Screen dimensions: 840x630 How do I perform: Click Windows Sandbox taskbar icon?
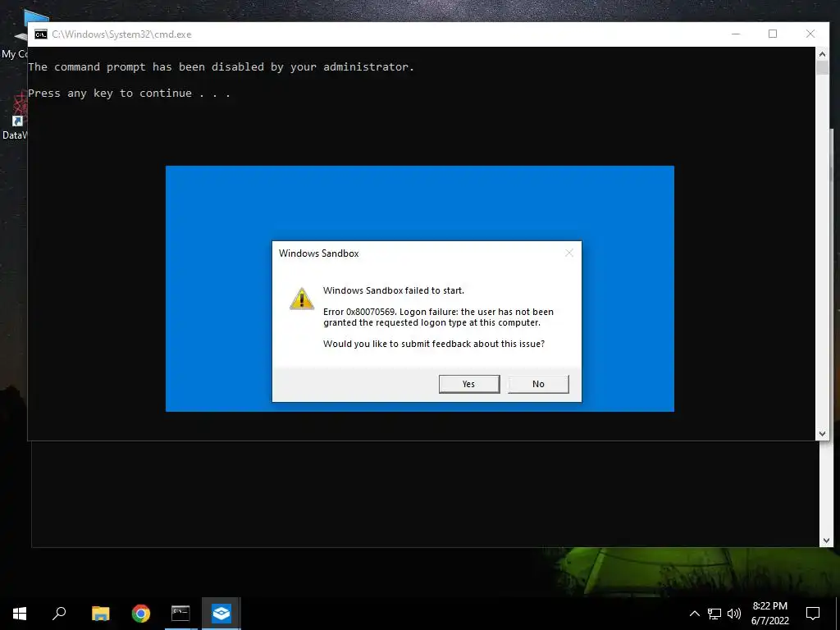point(221,614)
